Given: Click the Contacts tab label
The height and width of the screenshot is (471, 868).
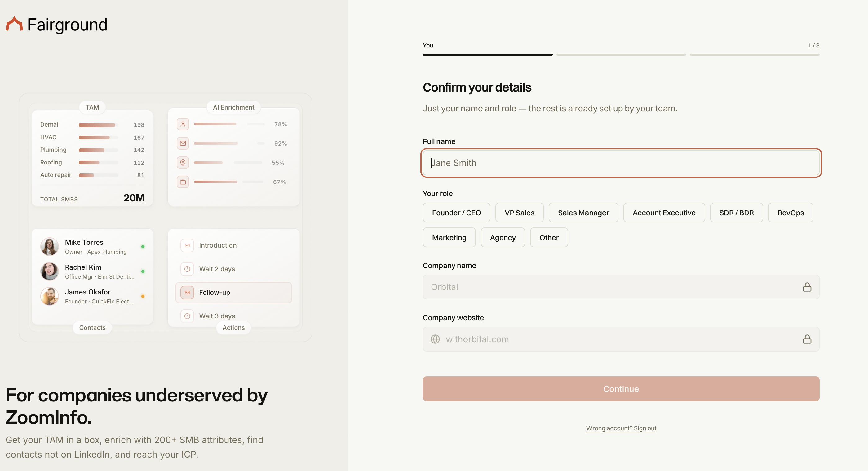Looking at the screenshot, I should (92, 328).
